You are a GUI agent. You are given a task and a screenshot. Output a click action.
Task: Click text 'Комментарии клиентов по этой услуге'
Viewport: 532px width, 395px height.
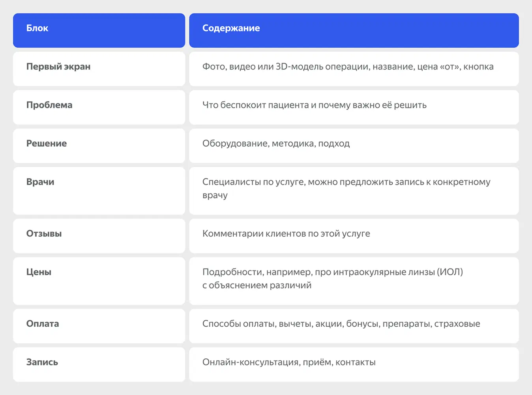pyautogui.click(x=286, y=234)
